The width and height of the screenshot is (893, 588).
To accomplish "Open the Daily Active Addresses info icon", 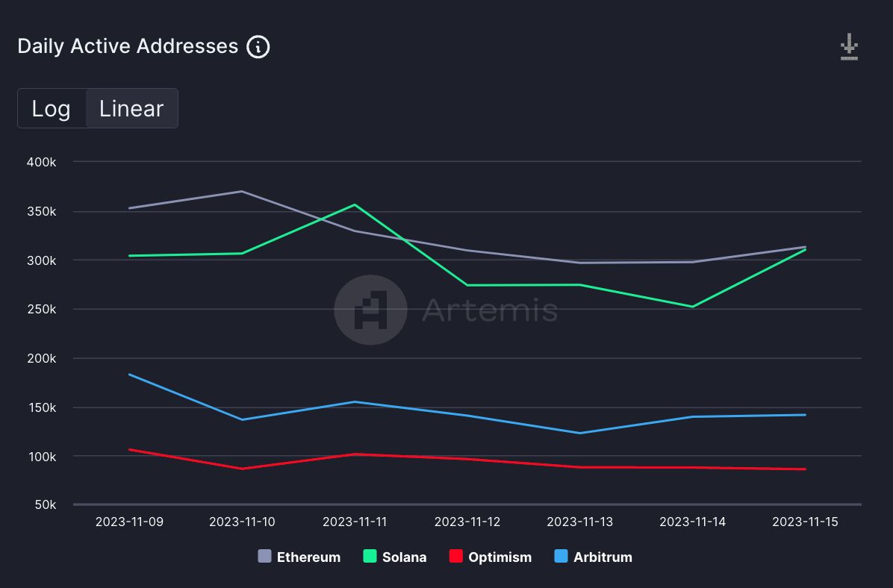I will coord(258,47).
